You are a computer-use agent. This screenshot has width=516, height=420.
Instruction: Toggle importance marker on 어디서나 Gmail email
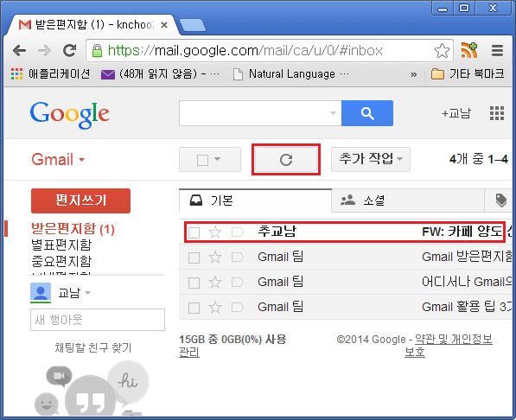click(238, 283)
